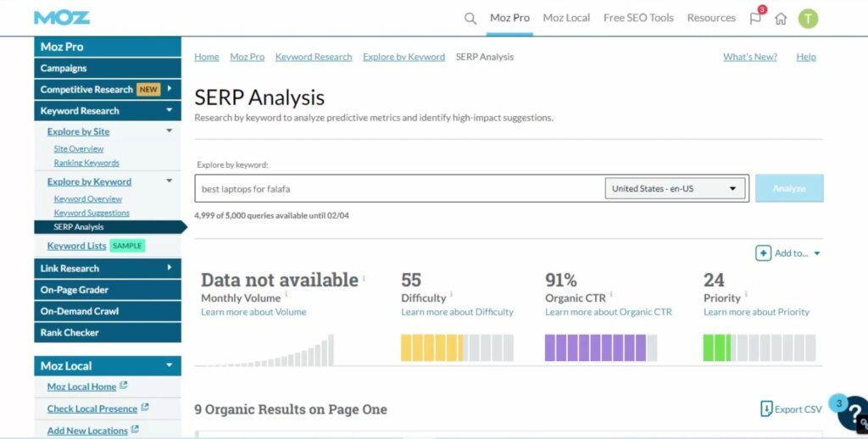This screenshot has height=439, width=868.
Task: Click the plus icon beside Add to
Action: [763, 253]
